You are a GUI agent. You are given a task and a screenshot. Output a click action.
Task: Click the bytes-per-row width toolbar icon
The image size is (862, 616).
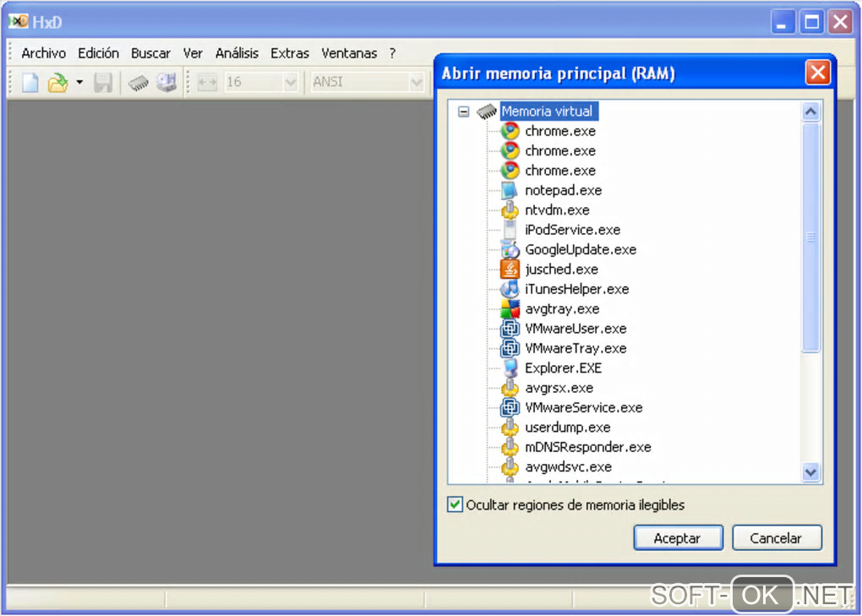pos(207,83)
